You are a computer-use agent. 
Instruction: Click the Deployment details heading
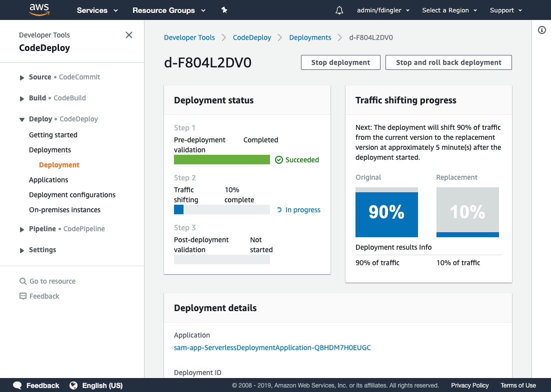[215, 308]
